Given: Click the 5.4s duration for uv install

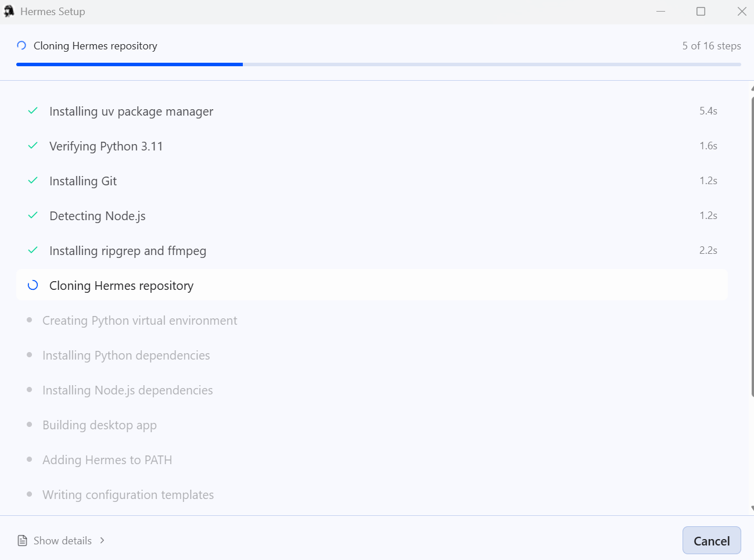Looking at the screenshot, I should pyautogui.click(x=708, y=111).
